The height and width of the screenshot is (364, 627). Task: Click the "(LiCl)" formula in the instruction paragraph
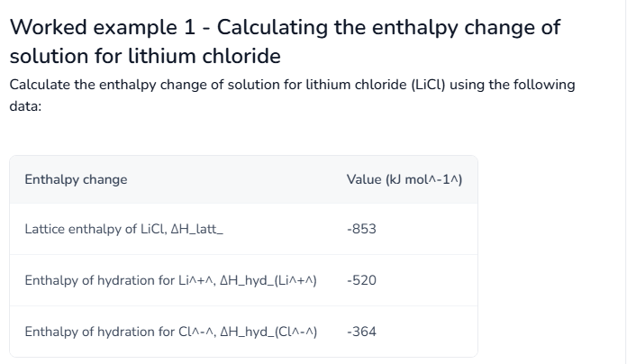425,85
